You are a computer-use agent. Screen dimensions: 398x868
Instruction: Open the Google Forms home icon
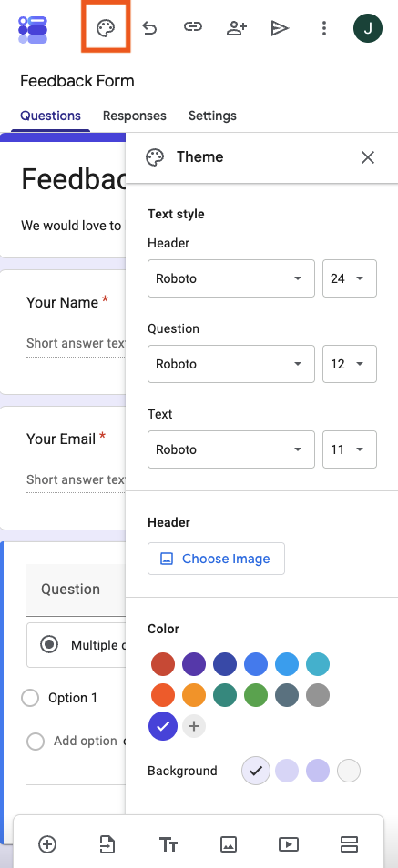(x=33, y=29)
